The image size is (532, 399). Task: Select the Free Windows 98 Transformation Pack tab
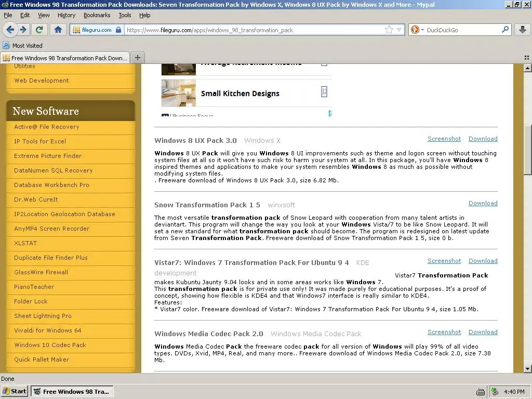[65, 58]
